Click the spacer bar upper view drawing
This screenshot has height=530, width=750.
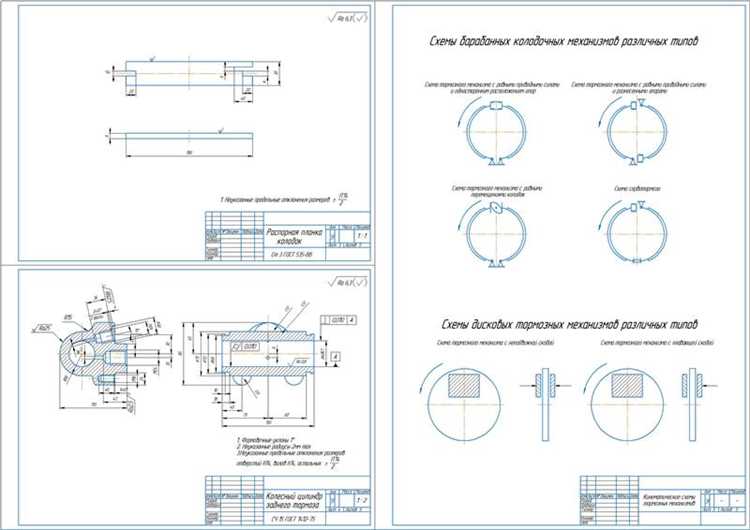coord(188,74)
